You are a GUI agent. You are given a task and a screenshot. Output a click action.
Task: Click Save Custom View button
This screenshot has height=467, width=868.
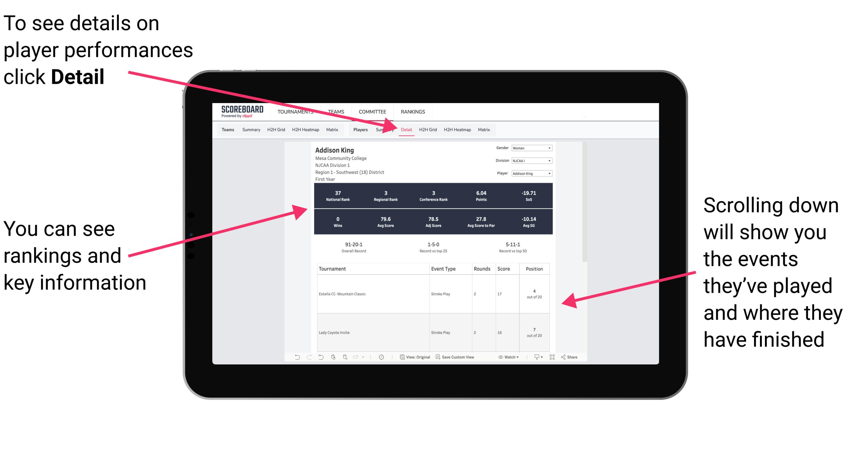(x=460, y=360)
